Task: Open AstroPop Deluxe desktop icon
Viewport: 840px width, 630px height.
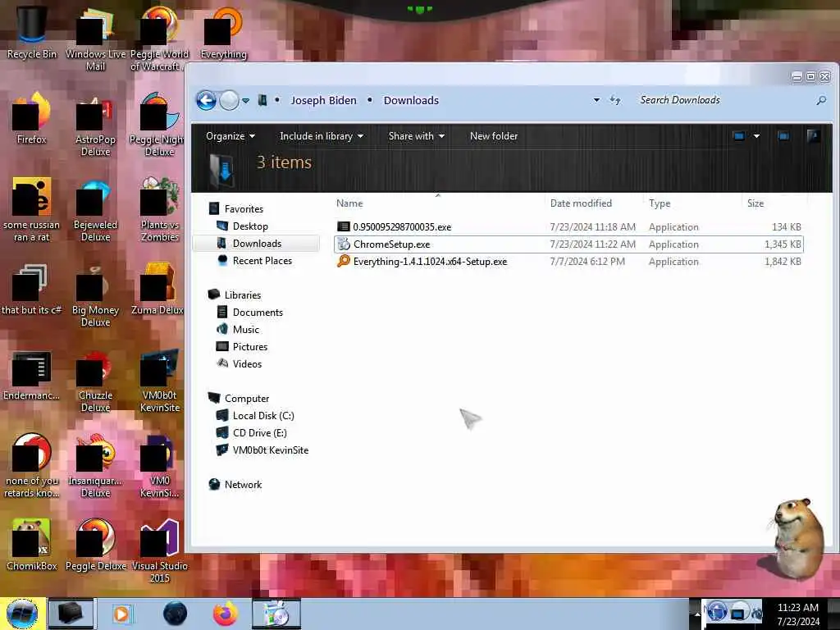Action: coord(95,125)
